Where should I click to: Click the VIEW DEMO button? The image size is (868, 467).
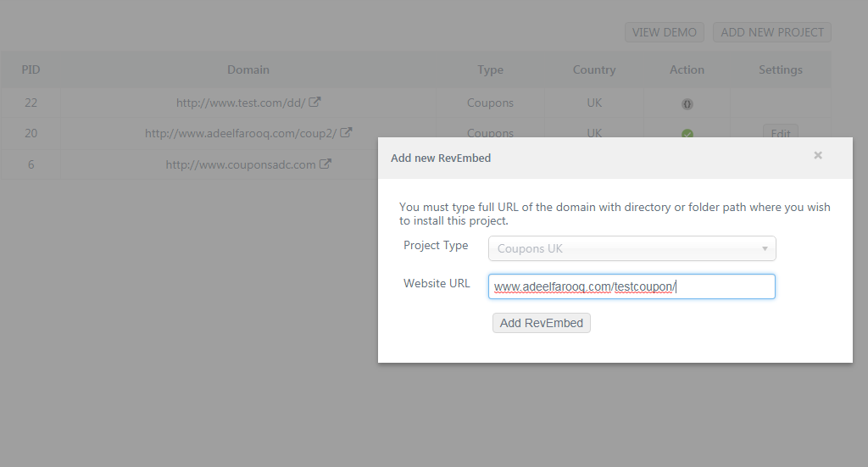[665, 32]
